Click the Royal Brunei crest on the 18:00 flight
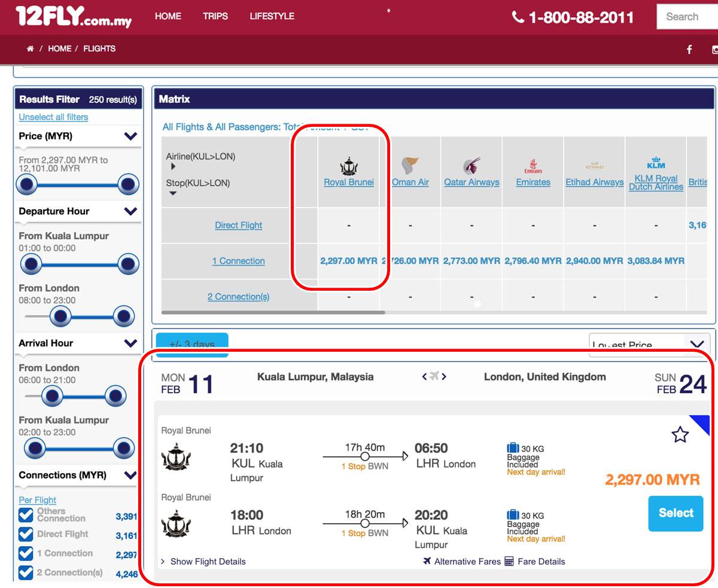The height and width of the screenshot is (588, 718). 176,523
